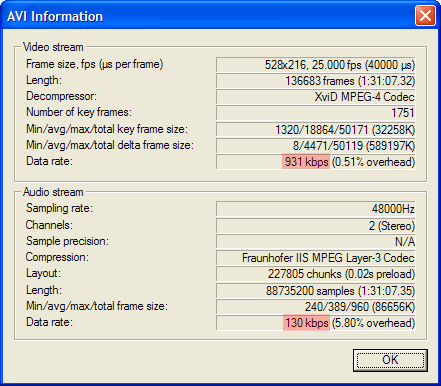Viewport: 441px width, 386px height.
Task: Select the delta frame size statistics field
Action: coord(315,146)
